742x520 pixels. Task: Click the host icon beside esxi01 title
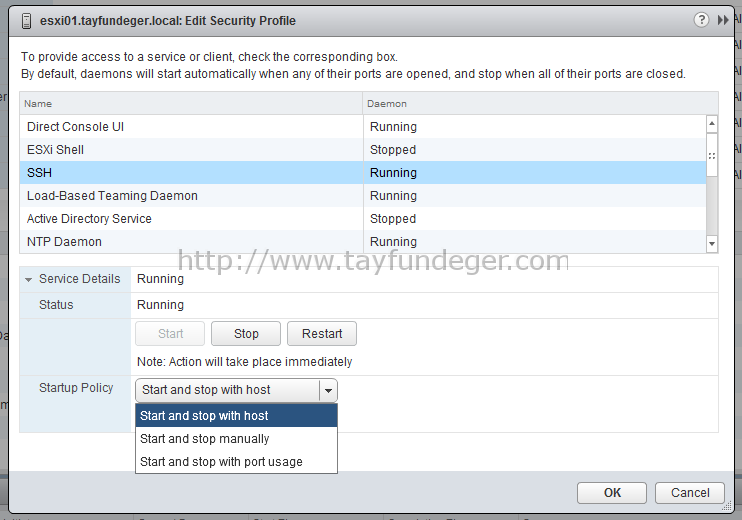[27, 21]
